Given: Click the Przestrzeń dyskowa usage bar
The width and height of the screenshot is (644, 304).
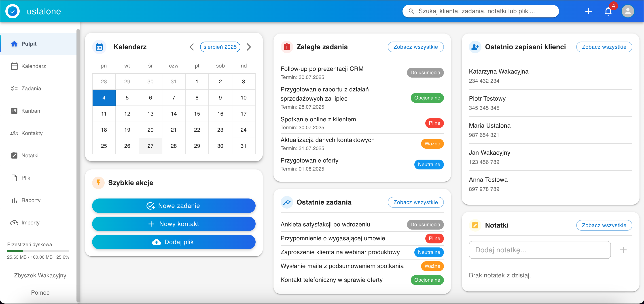Looking at the screenshot, I should click(38, 251).
